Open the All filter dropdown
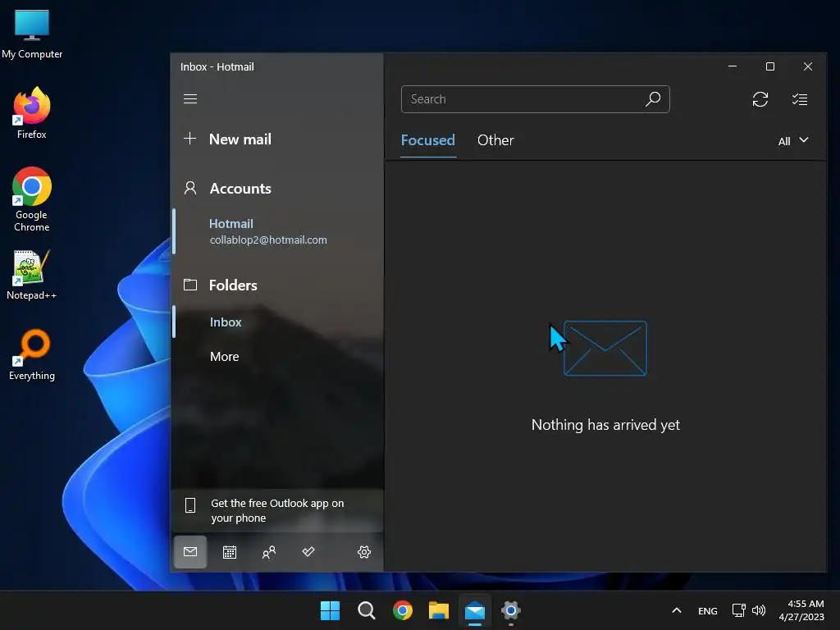Screen dimensions: 840x630 coord(793,141)
